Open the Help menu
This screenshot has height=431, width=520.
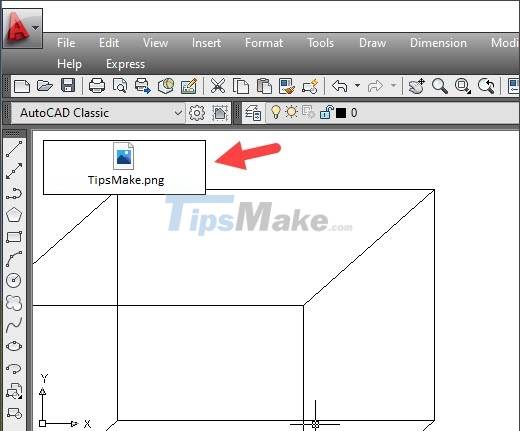(x=69, y=64)
